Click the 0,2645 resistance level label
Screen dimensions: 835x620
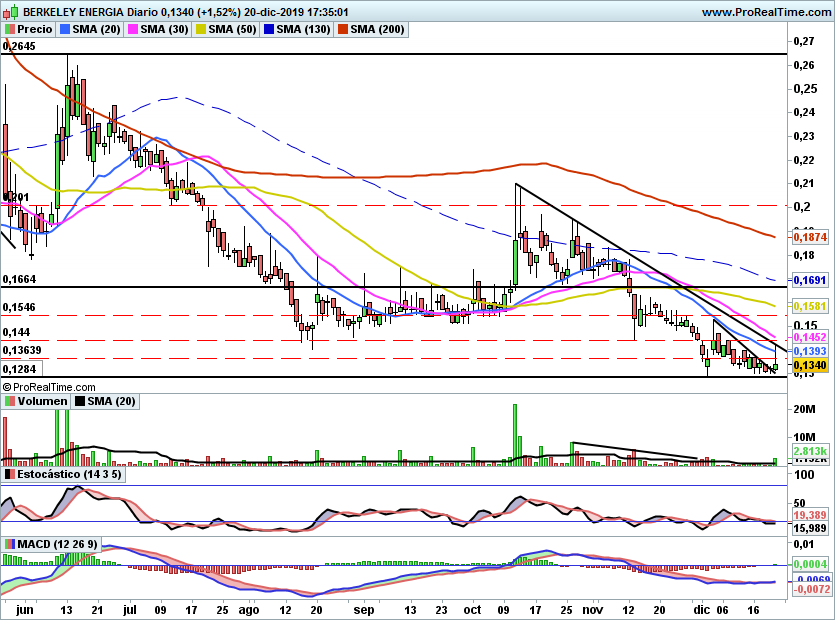click(x=19, y=46)
